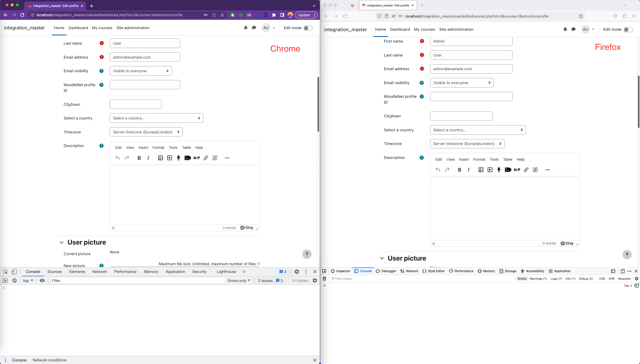Click record video camera in Firefox editor
This screenshot has height=364, width=640.
point(508,170)
